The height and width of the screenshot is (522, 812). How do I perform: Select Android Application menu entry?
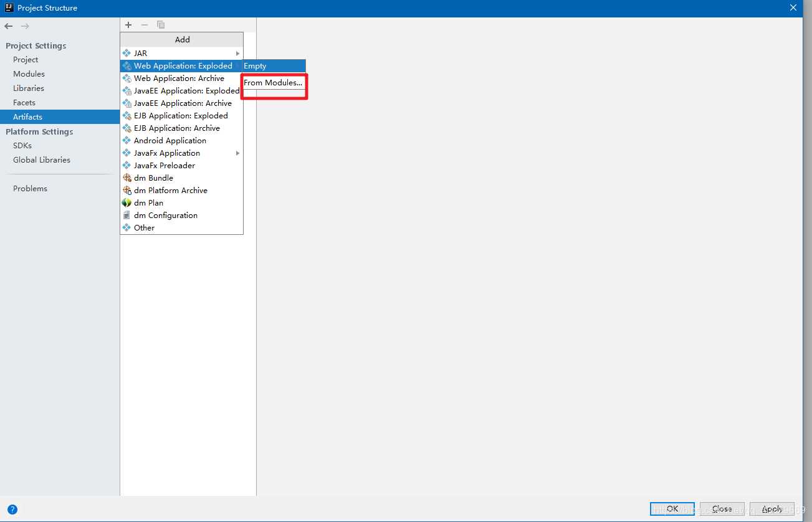pos(181,141)
